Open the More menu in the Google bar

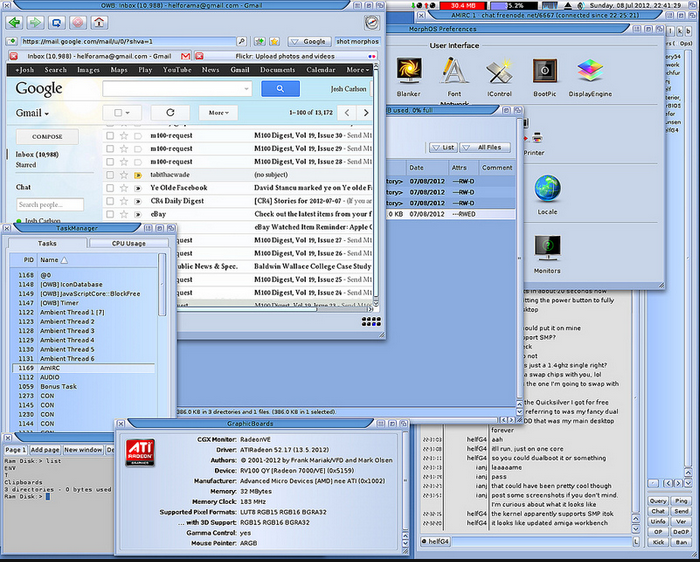coord(358,70)
